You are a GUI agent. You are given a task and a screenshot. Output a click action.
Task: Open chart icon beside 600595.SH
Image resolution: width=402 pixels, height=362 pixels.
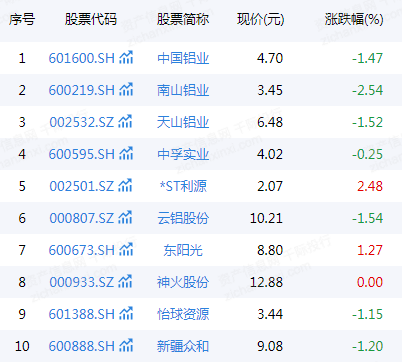(126, 154)
